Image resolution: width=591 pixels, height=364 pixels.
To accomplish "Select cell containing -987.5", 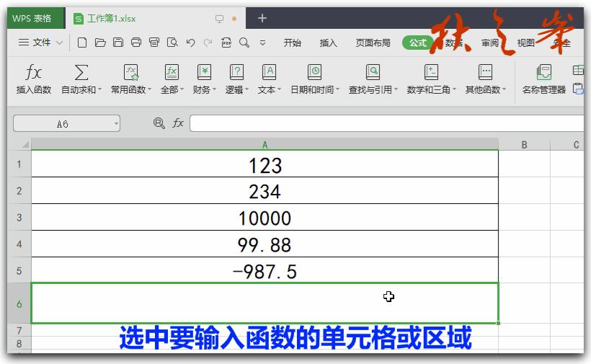I will (x=265, y=270).
